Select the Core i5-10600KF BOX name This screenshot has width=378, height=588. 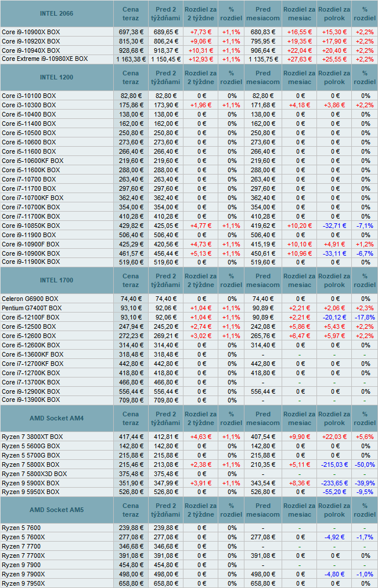[33, 161]
